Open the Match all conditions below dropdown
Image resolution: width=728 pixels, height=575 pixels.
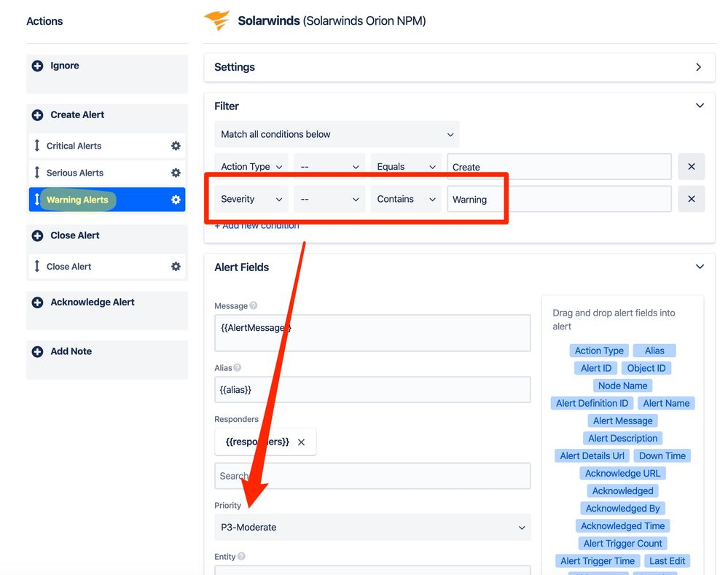(337, 135)
